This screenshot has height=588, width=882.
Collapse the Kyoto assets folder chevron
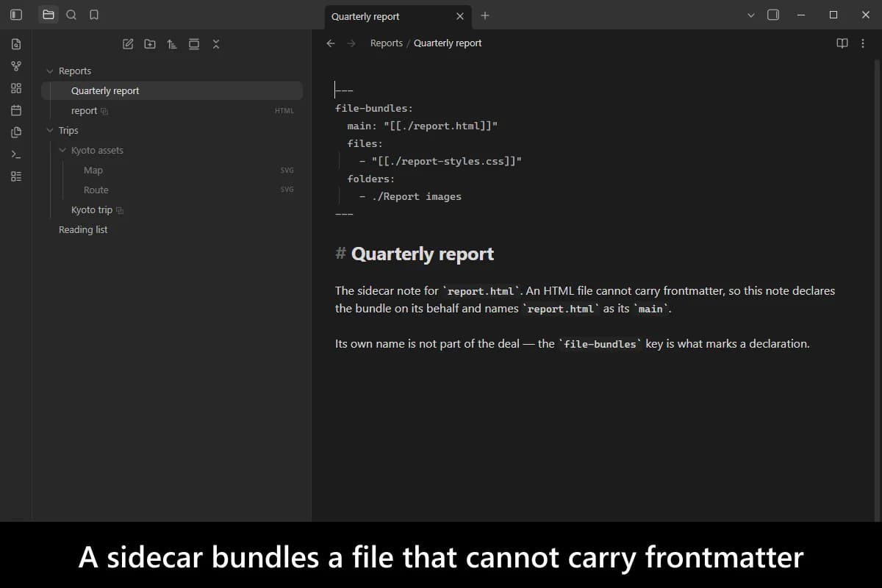pyautogui.click(x=62, y=151)
